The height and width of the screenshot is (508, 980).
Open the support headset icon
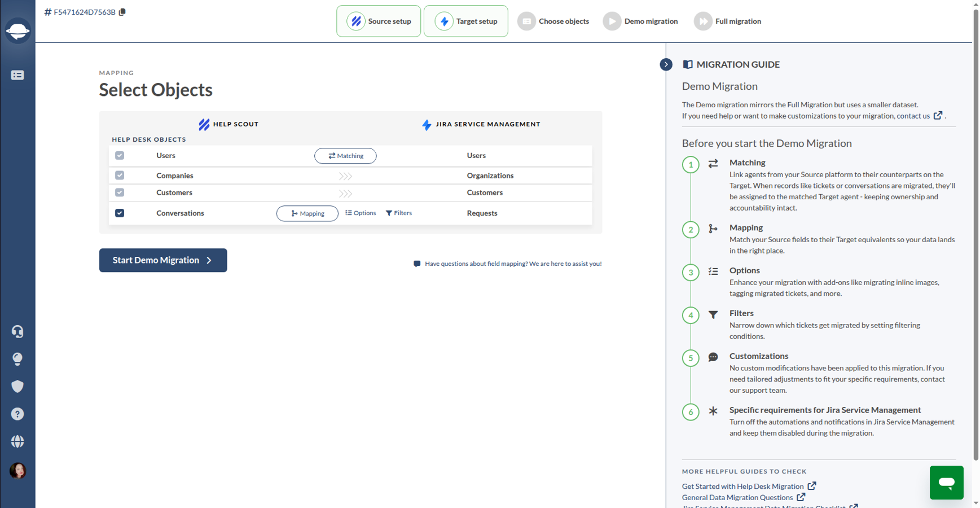click(17, 331)
